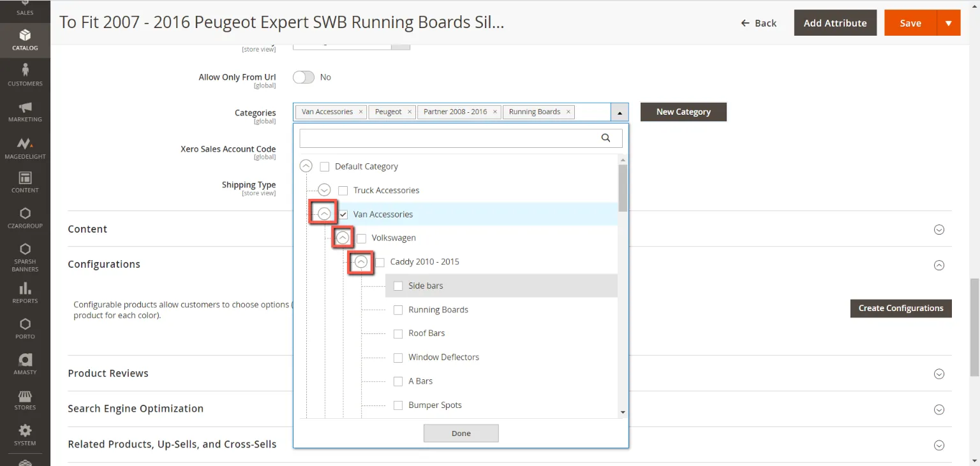Viewport: 980px width, 466px height.
Task: Click the category list scrollbar thumb
Action: click(623, 187)
